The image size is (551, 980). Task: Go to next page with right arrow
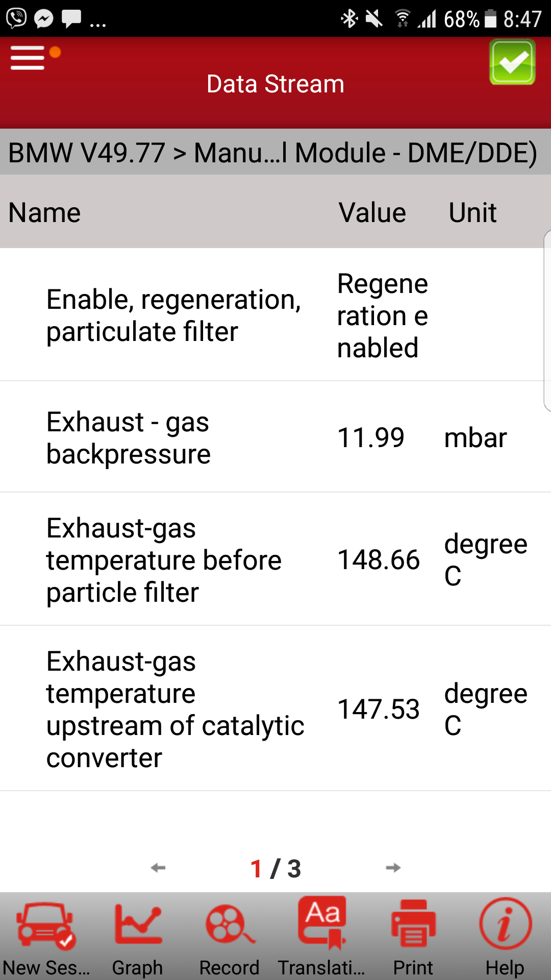[393, 868]
